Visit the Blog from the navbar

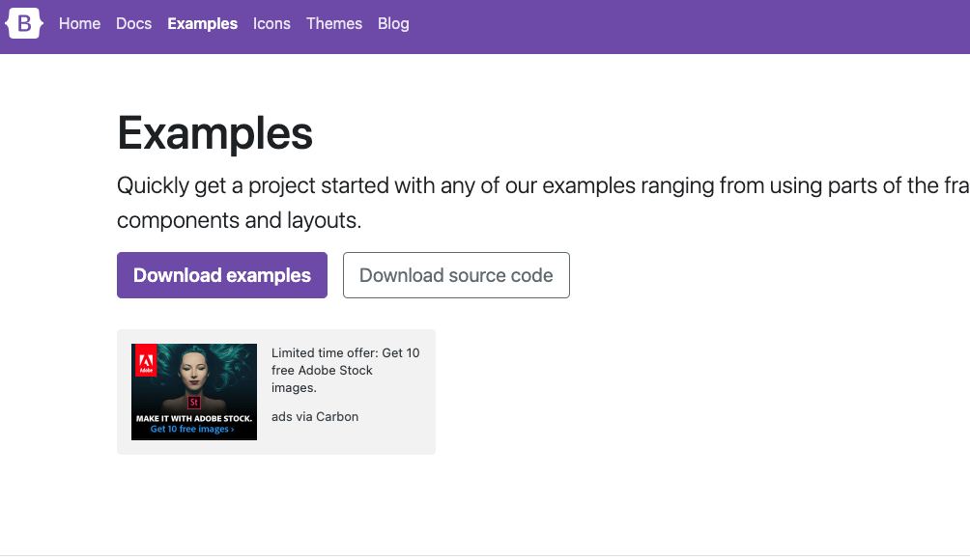(393, 23)
